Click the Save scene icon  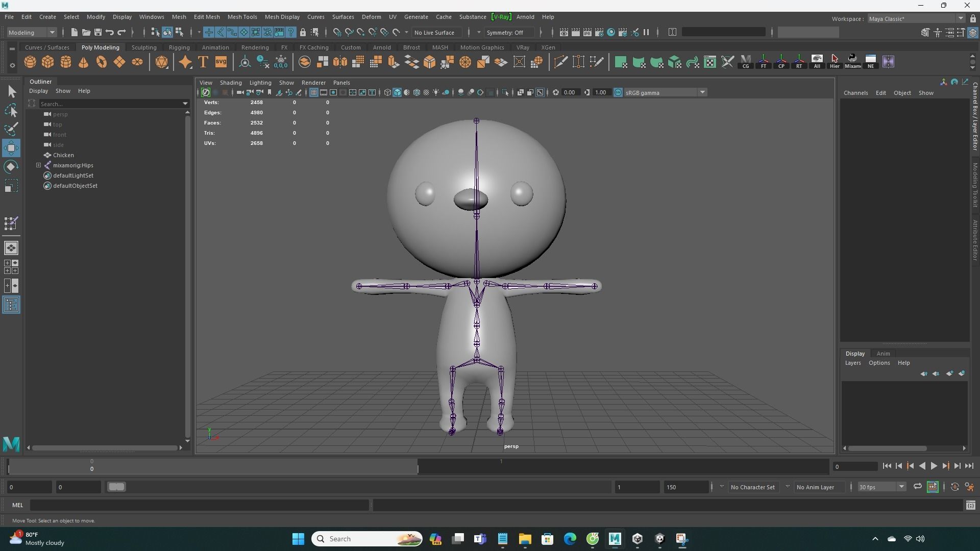pyautogui.click(x=97, y=32)
